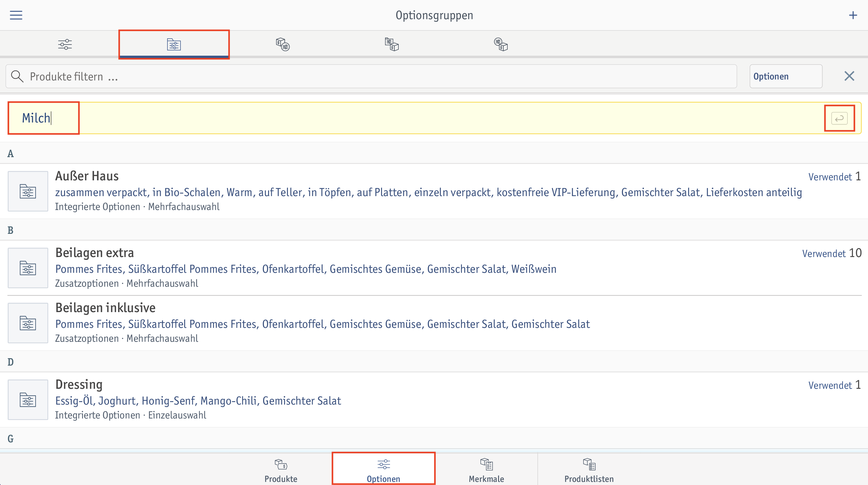Open the hamburger menu
The image size is (868, 485).
point(16,15)
